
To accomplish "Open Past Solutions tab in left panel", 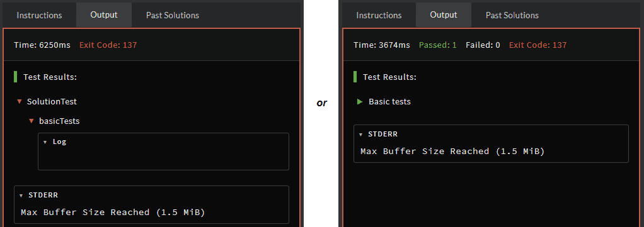I will [173, 15].
